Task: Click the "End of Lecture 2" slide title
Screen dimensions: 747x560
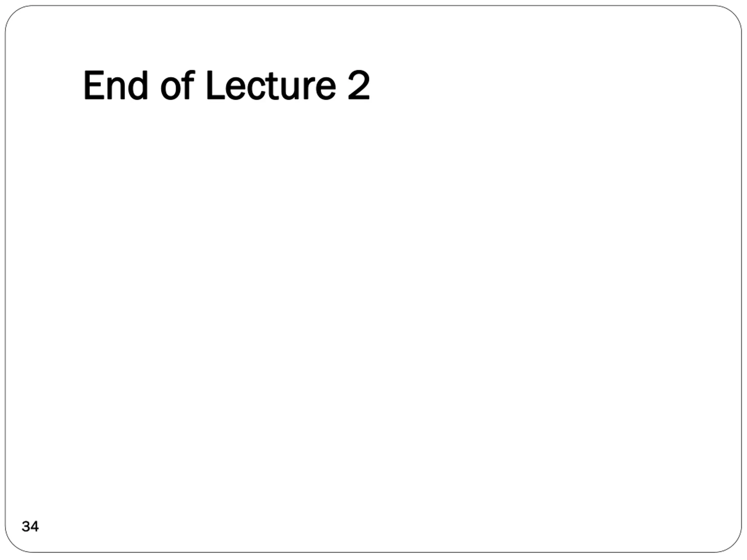Action: (226, 85)
